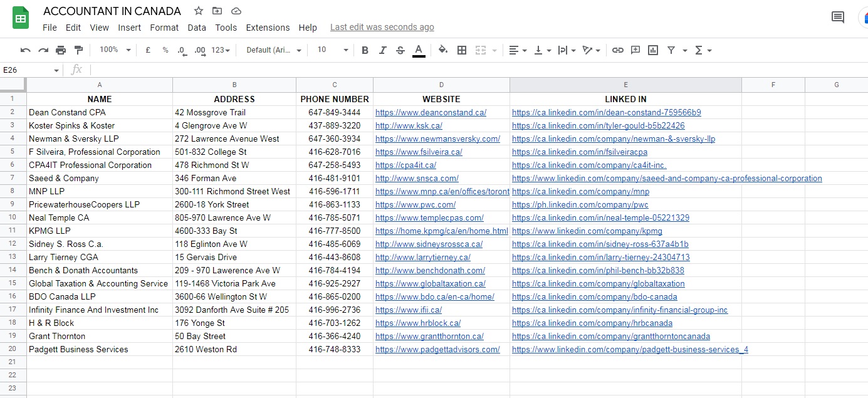Open the pwc.com website link
Screen dimensions: 868x398
(416, 205)
